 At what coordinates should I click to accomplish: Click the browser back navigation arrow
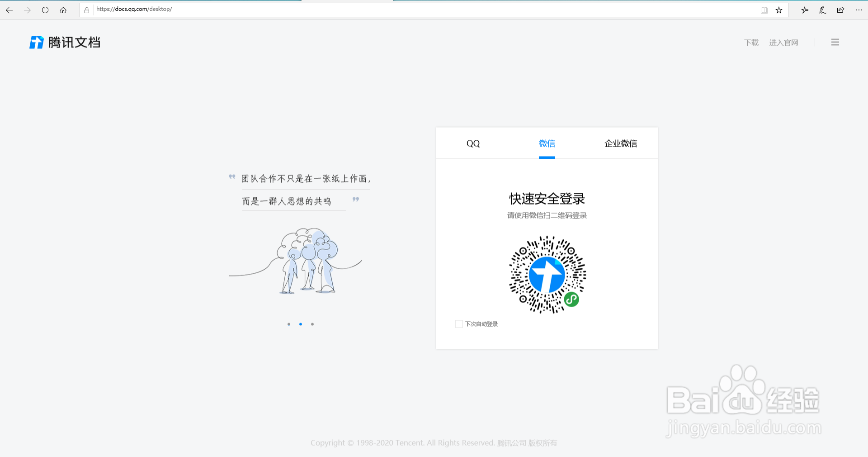pyautogui.click(x=9, y=10)
